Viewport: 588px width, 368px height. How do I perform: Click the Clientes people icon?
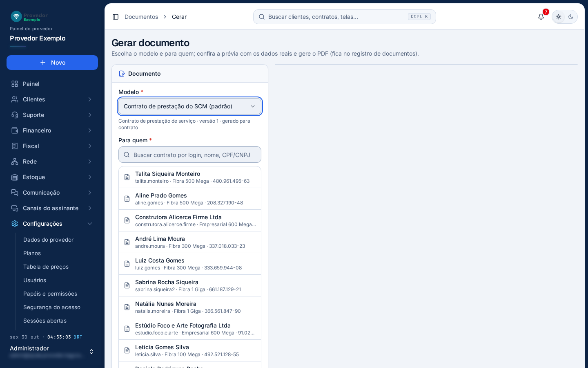15,99
